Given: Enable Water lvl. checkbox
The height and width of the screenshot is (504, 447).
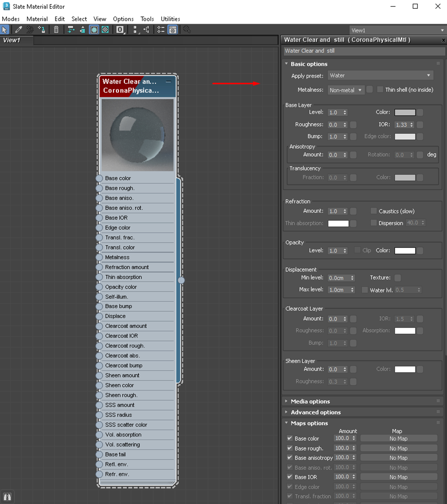Looking at the screenshot, I should 365,290.
